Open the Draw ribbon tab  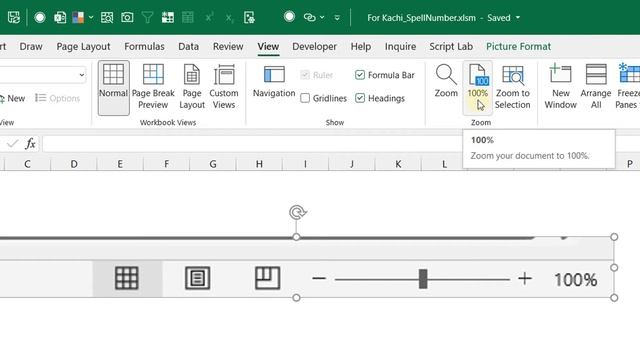click(31, 47)
